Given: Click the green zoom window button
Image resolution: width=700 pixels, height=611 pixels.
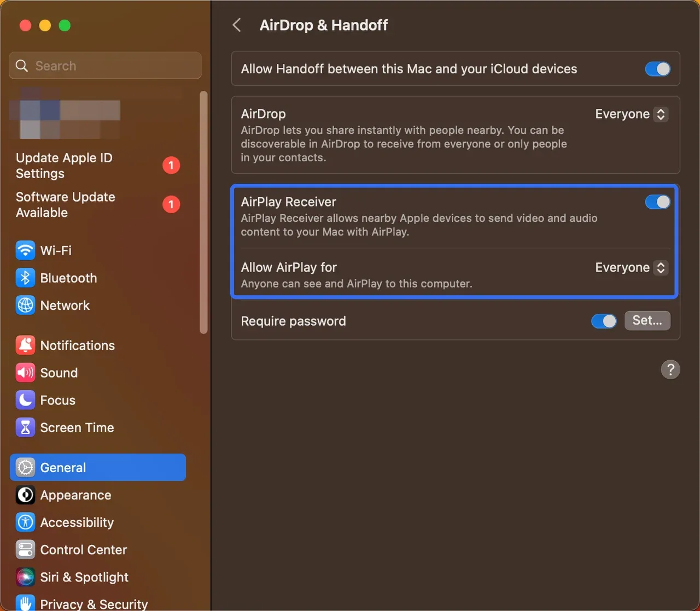Looking at the screenshot, I should click(65, 26).
